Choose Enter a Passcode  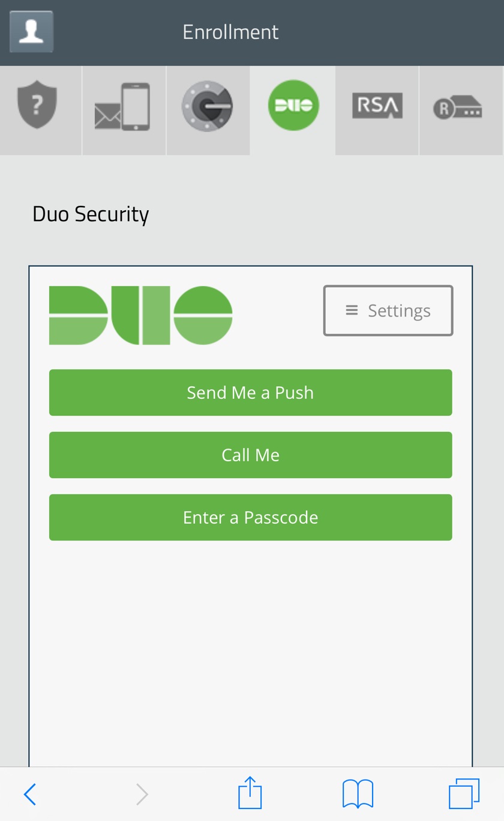250,517
